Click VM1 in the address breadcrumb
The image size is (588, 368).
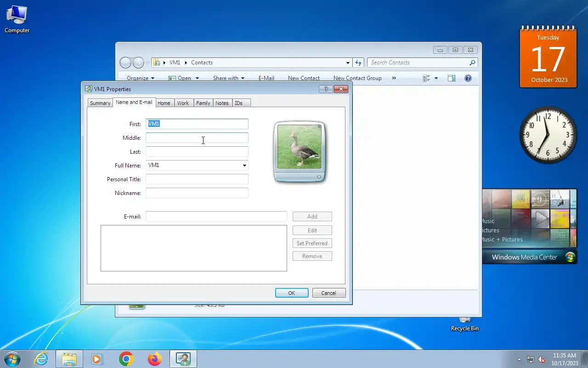pyautogui.click(x=175, y=63)
